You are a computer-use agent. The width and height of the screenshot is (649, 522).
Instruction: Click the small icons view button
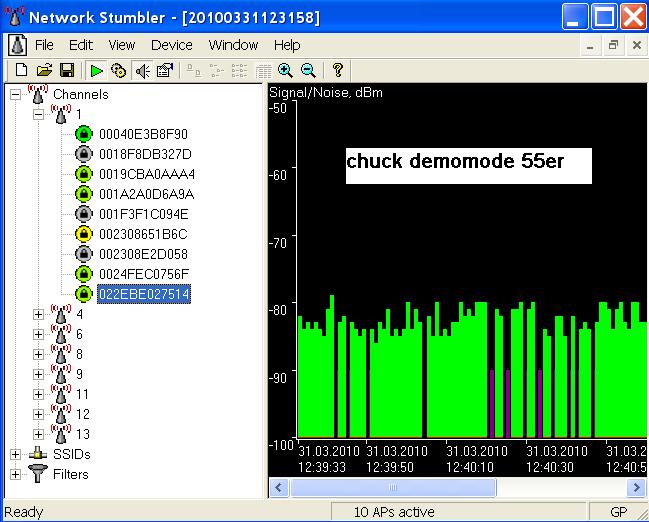tap(216, 71)
